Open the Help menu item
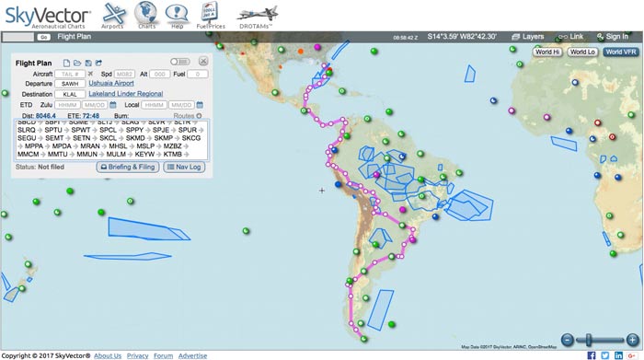This screenshot has width=644, height=360. pos(177,16)
